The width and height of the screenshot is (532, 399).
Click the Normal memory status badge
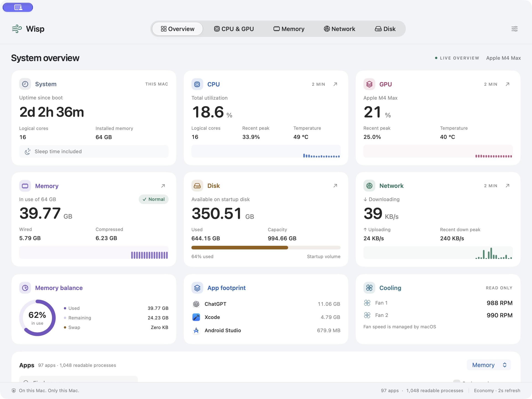(154, 199)
